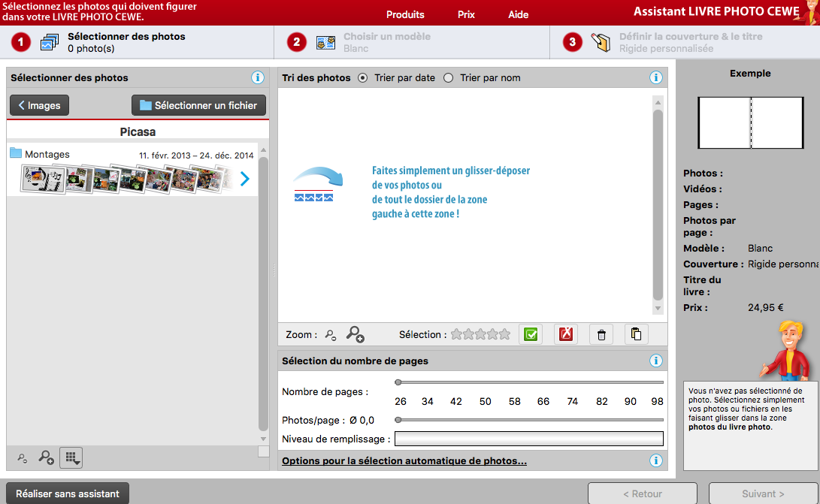Set Sélection rating to five stars
The width and height of the screenshot is (820, 504).
(504, 334)
